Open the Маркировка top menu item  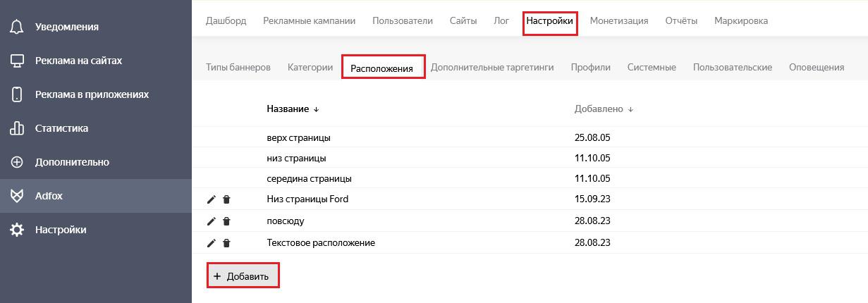click(x=741, y=20)
